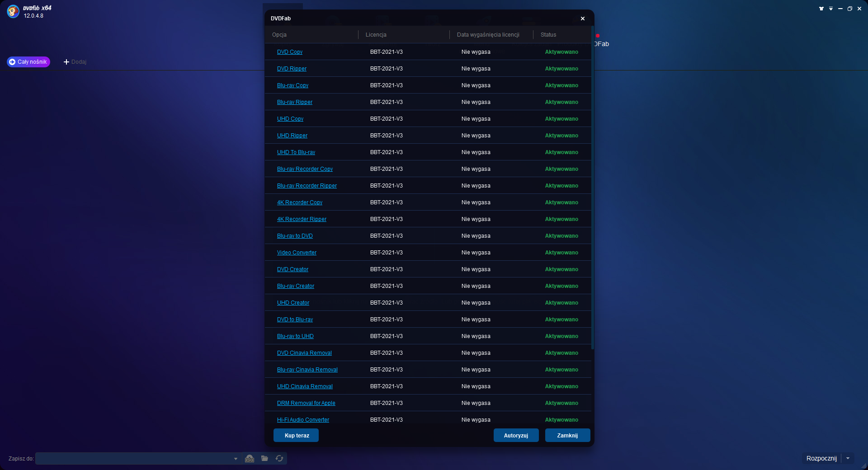The height and width of the screenshot is (470, 868).
Task: Open the UHD Cinavia Removal link
Action: click(305, 386)
